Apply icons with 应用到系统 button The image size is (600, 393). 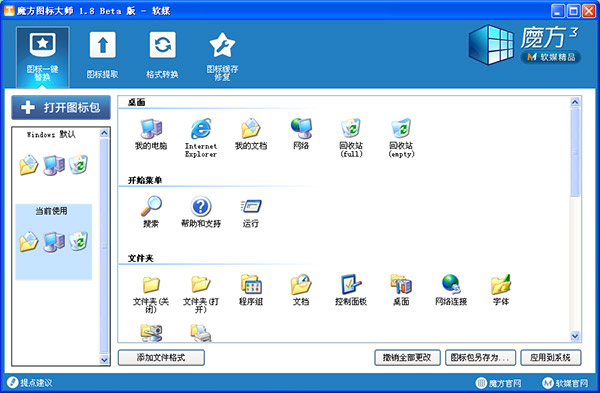(551, 357)
